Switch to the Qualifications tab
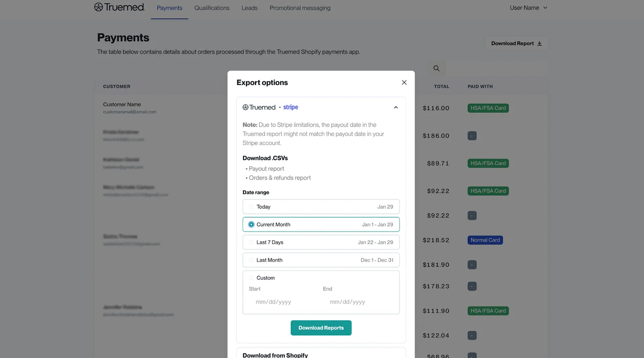Viewport: 644px width, 358px height. click(x=212, y=8)
